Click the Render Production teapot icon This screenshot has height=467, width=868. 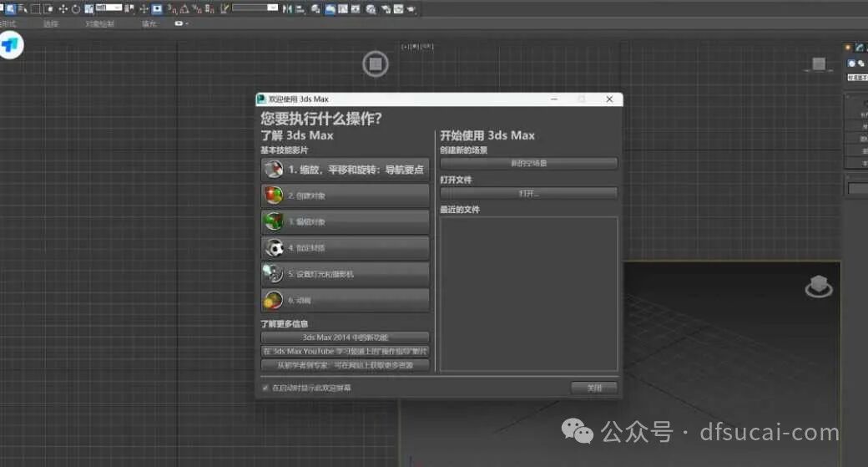pos(411,9)
